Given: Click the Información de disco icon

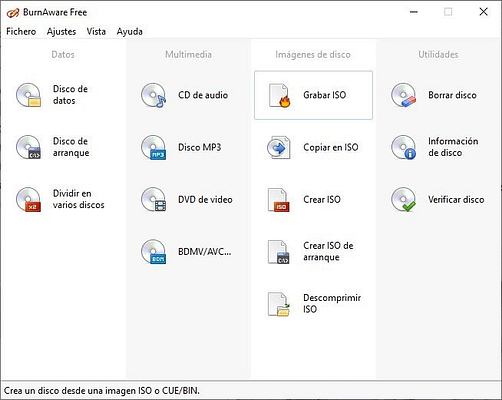Looking at the screenshot, I should pos(404,147).
